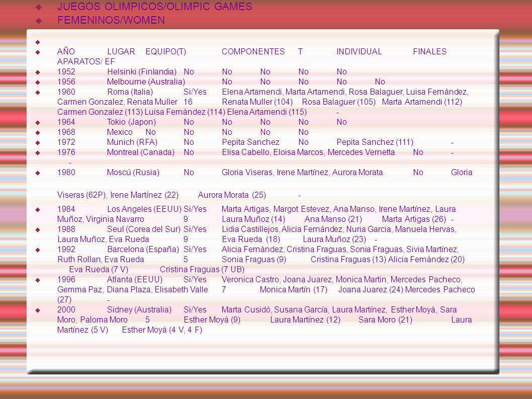Select the 'EQUIPO(T)' column header
The image size is (532, 399).
click(x=165, y=52)
